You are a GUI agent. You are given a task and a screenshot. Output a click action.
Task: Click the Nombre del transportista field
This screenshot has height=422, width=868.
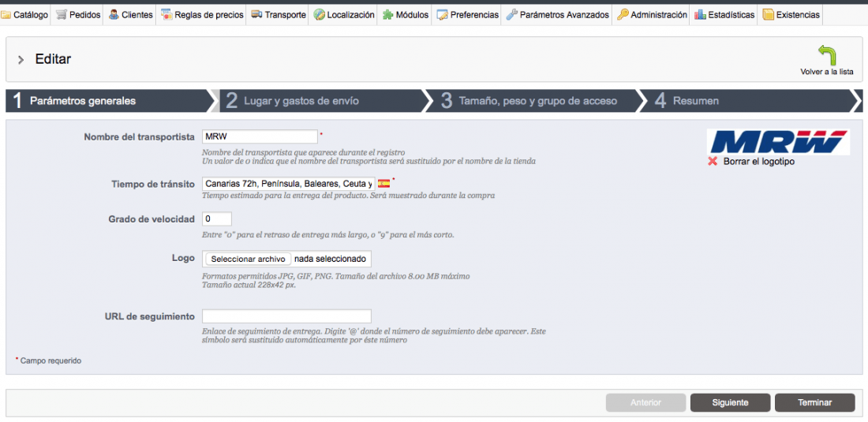pyautogui.click(x=260, y=136)
